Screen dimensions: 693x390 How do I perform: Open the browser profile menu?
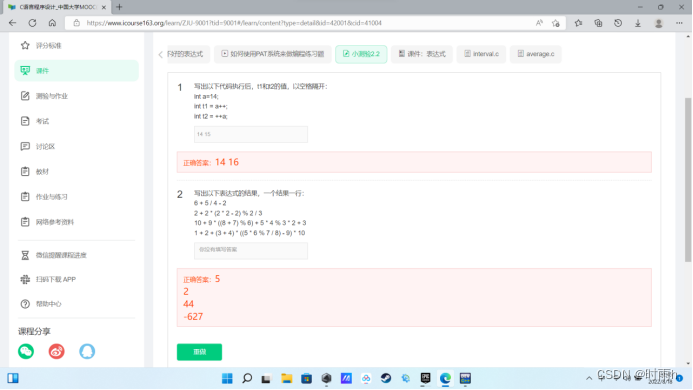point(659,23)
